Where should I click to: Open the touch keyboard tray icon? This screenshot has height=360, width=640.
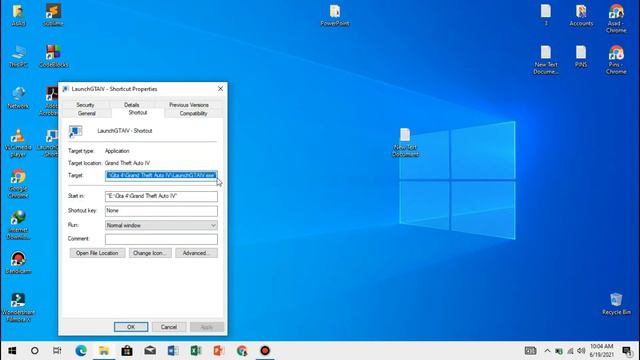pyautogui.click(x=530, y=351)
